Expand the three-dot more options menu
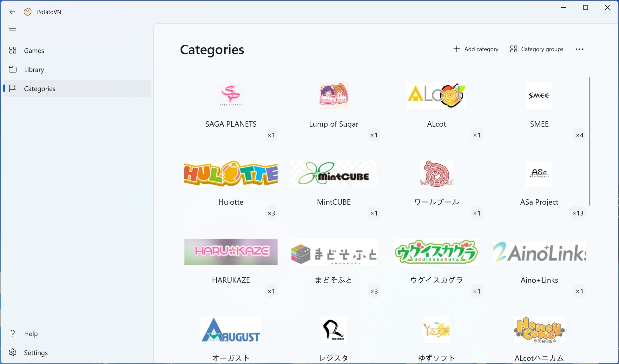The image size is (619, 364). click(579, 49)
